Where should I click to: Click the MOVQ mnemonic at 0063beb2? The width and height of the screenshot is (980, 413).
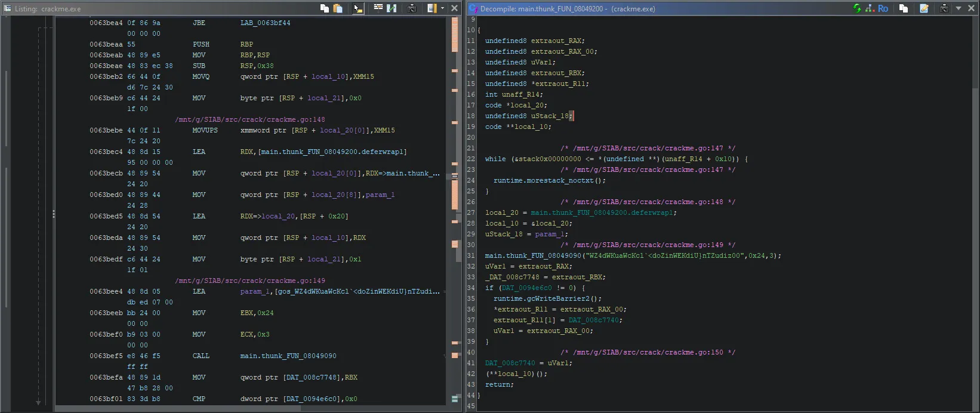coord(201,76)
